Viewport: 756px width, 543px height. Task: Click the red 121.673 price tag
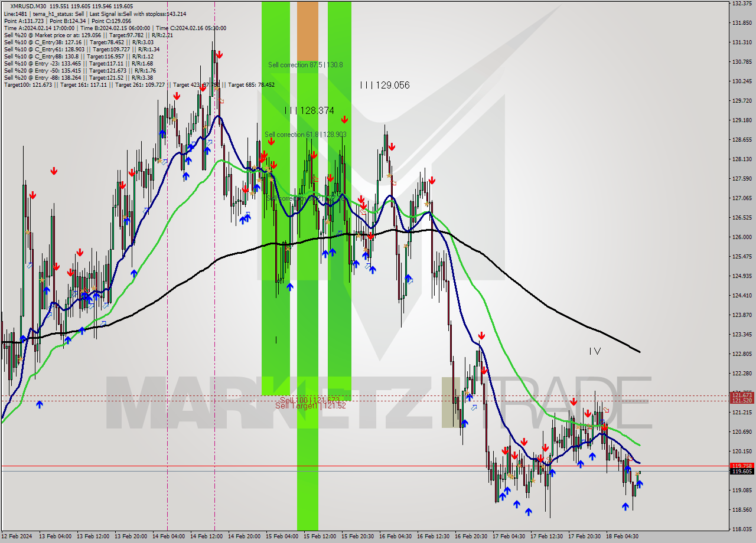click(742, 395)
